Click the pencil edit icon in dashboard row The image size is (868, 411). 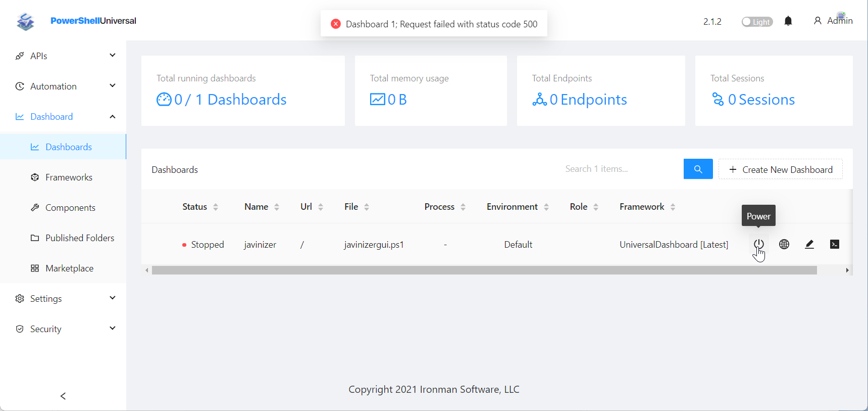point(809,244)
